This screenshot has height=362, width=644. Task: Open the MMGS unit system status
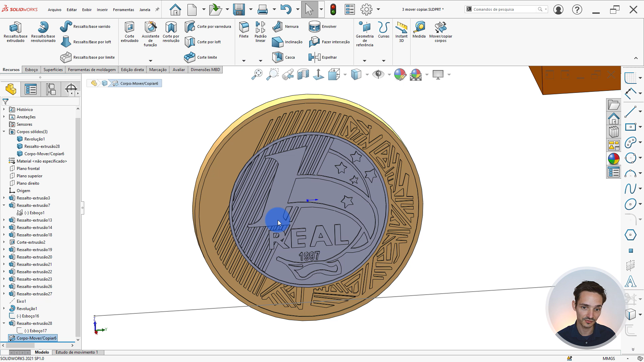point(608,358)
